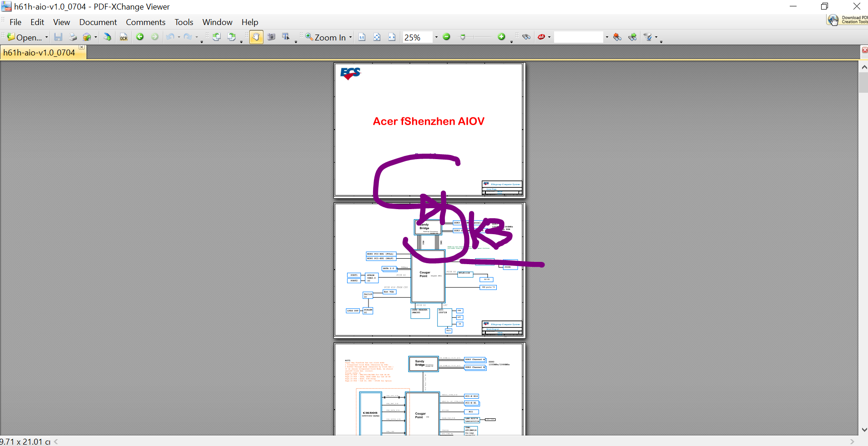Toggle the Hand tool
868x446 pixels.
pos(256,37)
